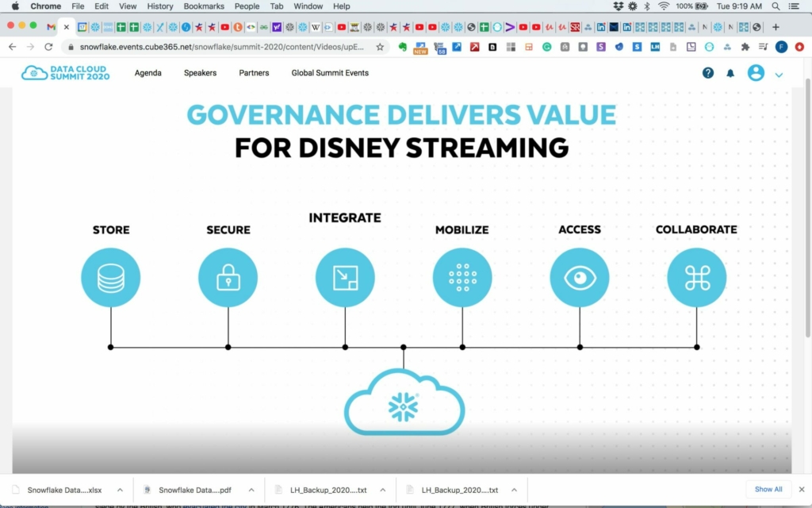Click the Collaborate command-symbol icon

pyautogui.click(x=696, y=277)
